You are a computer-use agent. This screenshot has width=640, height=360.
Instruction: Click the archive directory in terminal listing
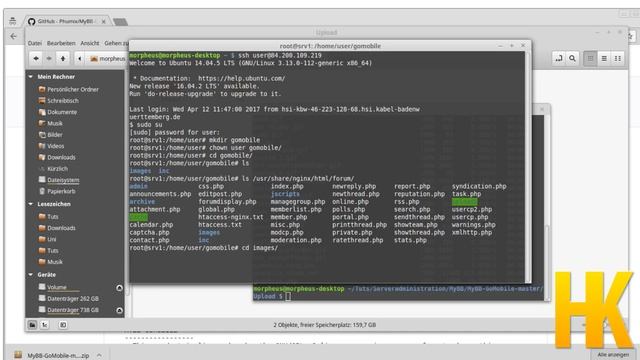click(142, 202)
